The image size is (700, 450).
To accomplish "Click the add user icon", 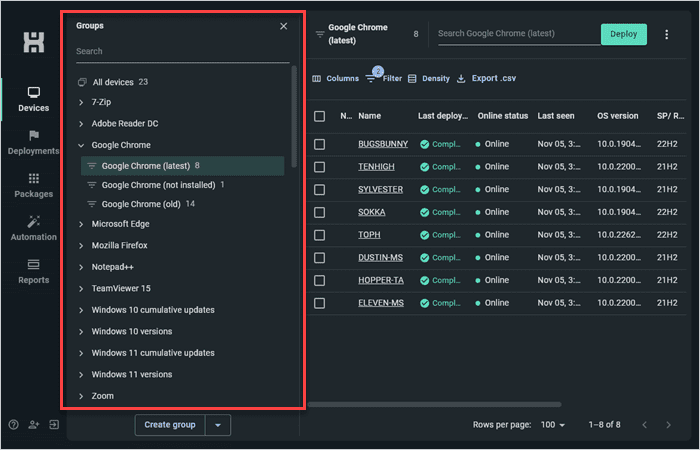I will [33, 425].
